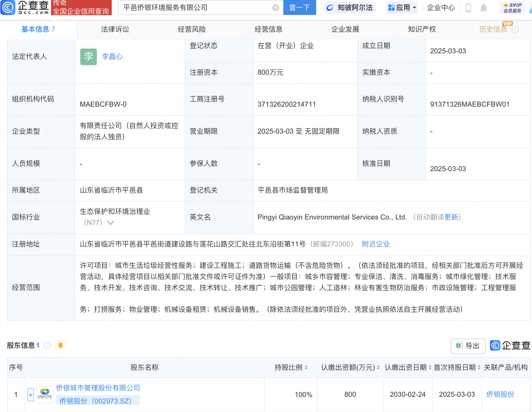
Task: Click info icon beside 股东信息
Action: tap(47, 345)
